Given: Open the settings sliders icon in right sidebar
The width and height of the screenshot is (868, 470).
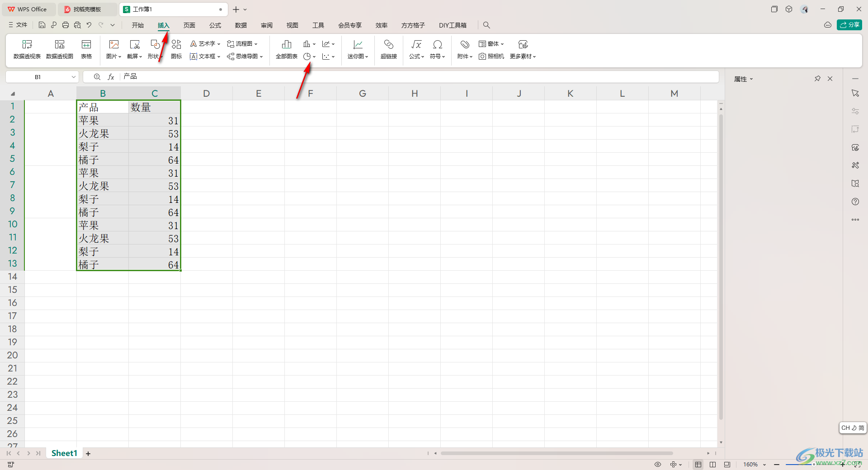Looking at the screenshot, I should tap(855, 111).
